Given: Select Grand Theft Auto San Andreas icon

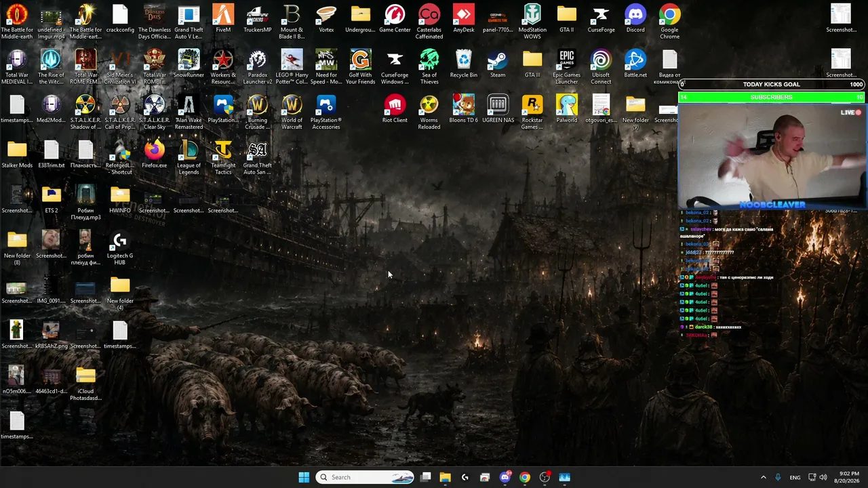Looking at the screenshot, I should tap(258, 158).
